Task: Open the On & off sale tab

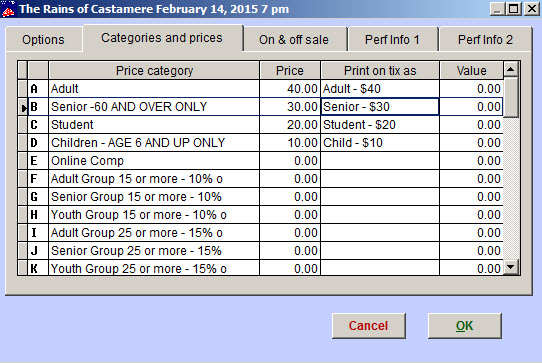Action: point(294,40)
